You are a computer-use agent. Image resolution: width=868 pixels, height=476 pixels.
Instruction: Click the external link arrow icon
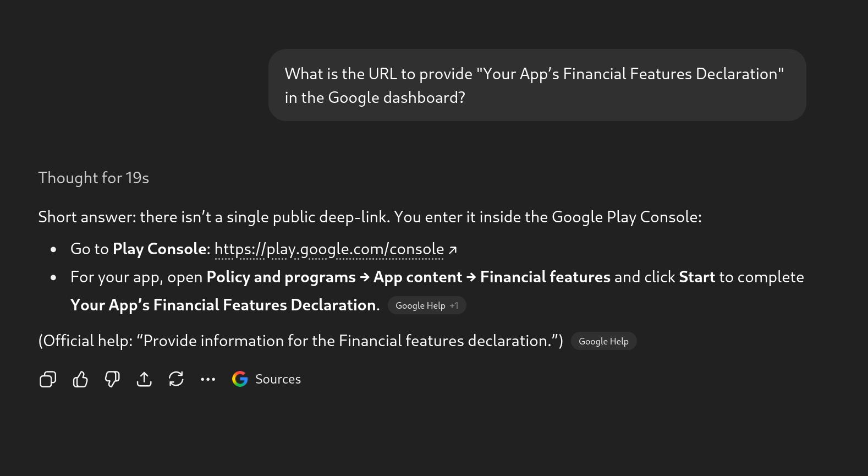tap(453, 250)
